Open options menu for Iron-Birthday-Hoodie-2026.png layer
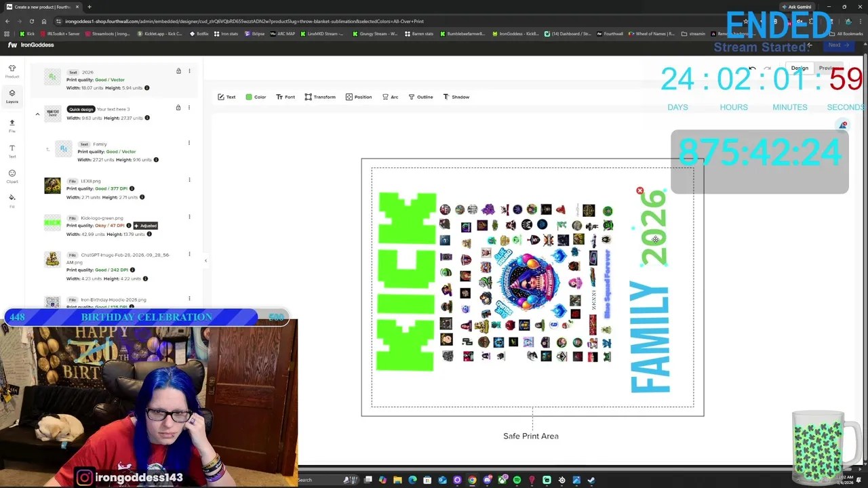The width and height of the screenshot is (868, 488). [189, 299]
